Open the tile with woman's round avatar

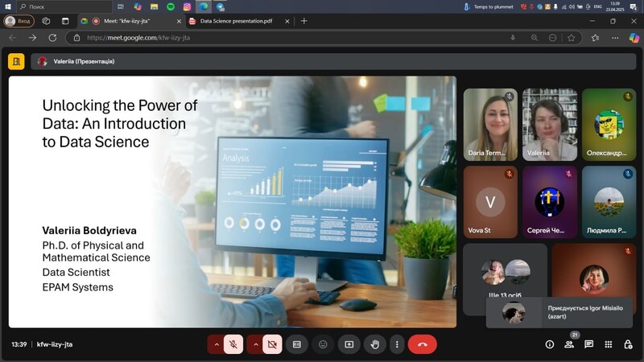[x=593, y=279]
